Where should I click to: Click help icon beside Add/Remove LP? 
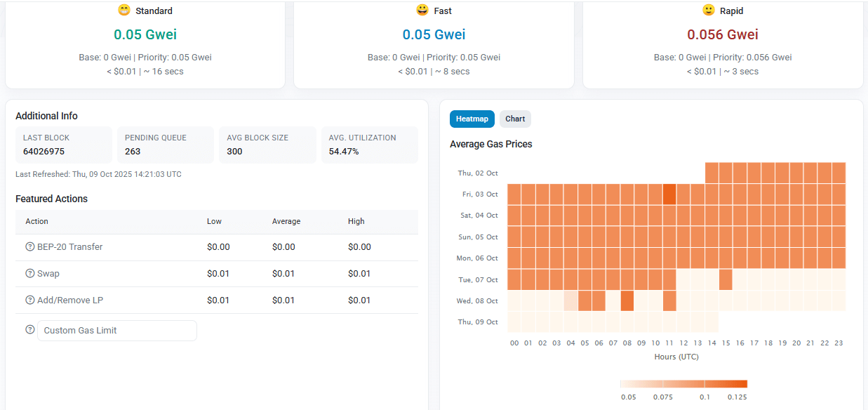click(x=30, y=300)
